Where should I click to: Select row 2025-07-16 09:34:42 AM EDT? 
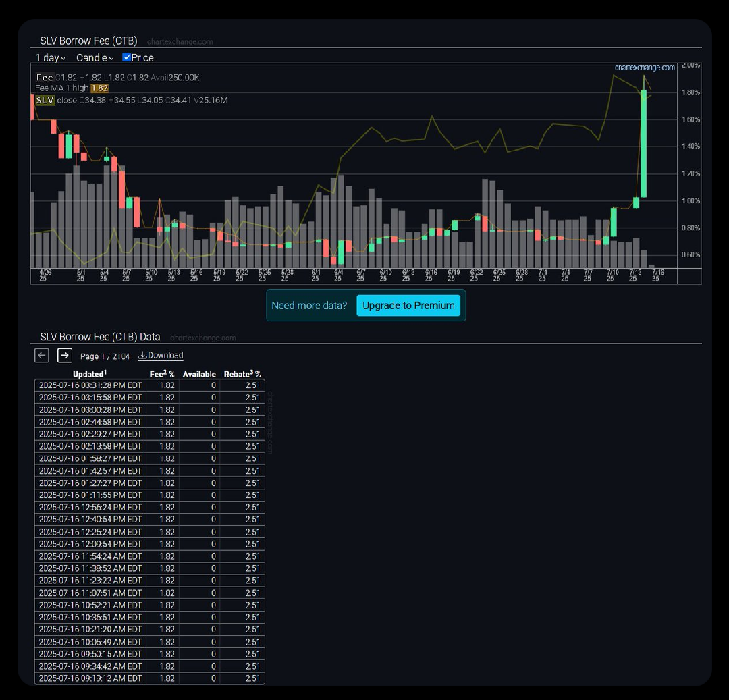(150, 666)
